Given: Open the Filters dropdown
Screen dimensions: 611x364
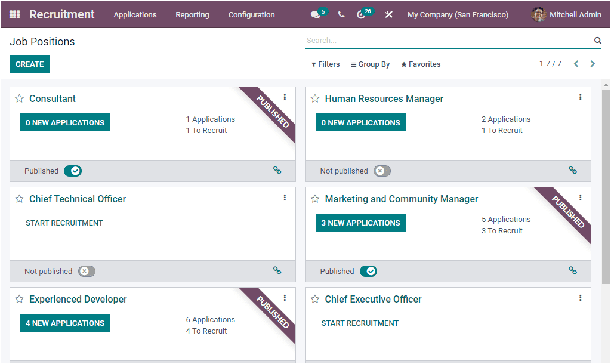Looking at the screenshot, I should [325, 64].
